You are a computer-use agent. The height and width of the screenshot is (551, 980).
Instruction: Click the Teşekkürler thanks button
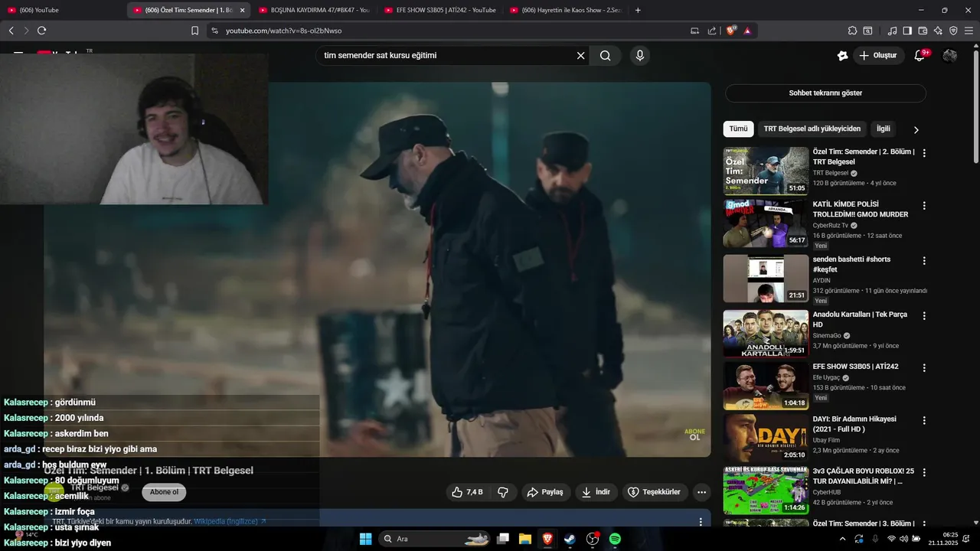pyautogui.click(x=655, y=492)
